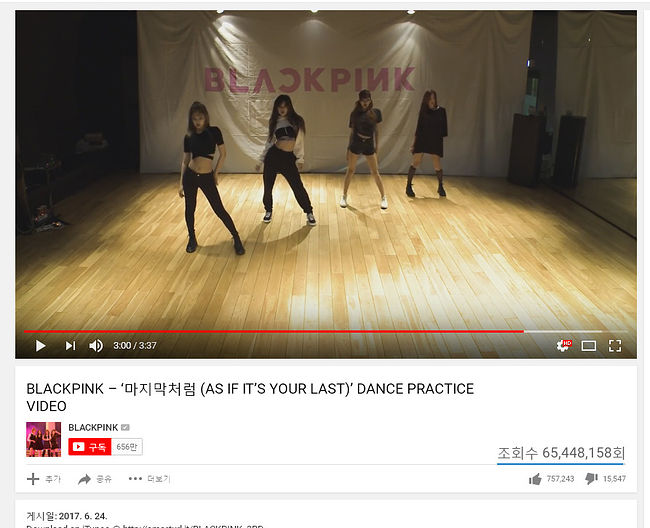Mute the video with the speaker icon
This screenshot has width=650, height=528.
(96, 346)
